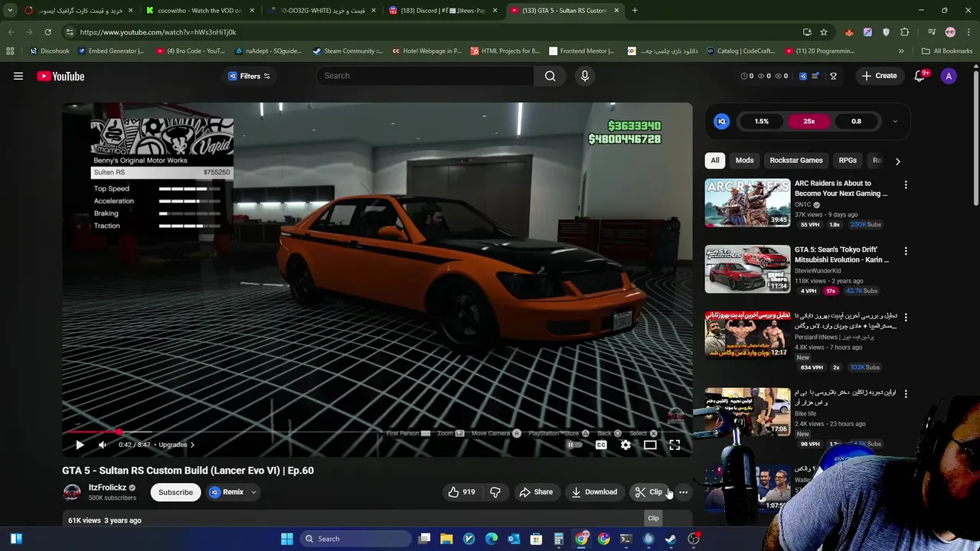Open Chrome extensions puzzle icon
The height and width of the screenshot is (551, 980).
[x=905, y=32]
